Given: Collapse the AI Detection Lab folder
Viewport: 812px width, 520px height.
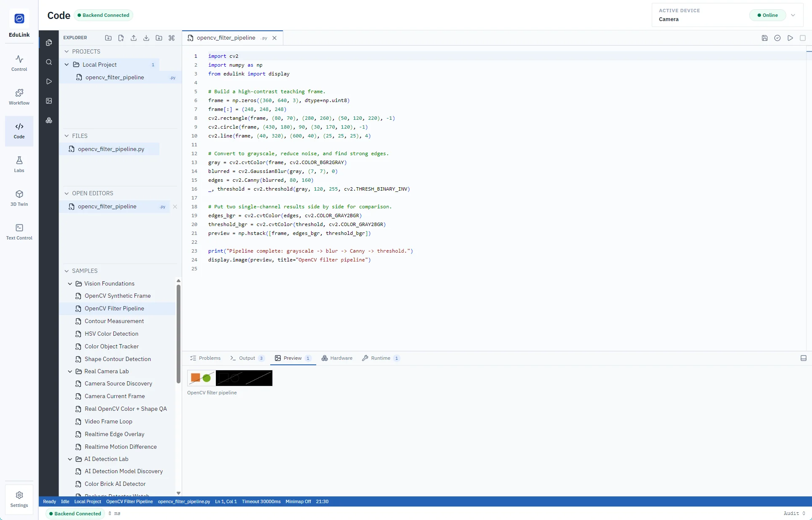Looking at the screenshot, I should tap(70, 459).
